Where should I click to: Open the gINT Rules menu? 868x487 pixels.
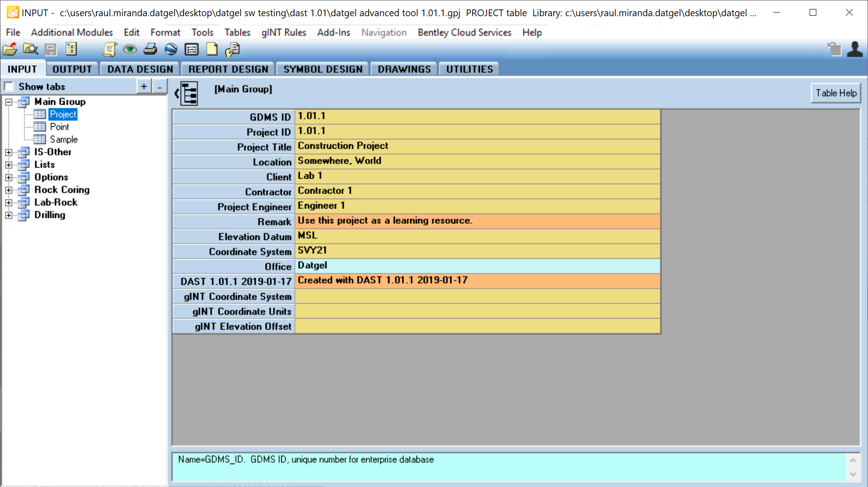283,32
